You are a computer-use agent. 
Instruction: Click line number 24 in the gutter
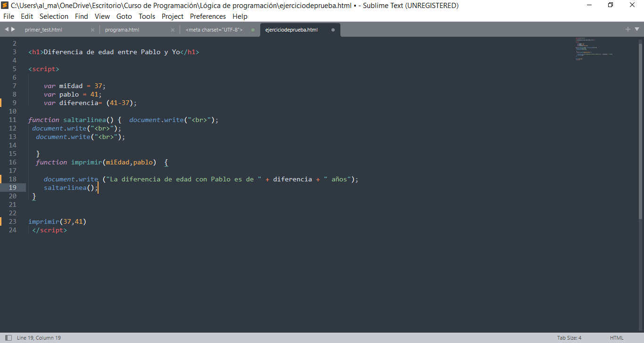pos(12,230)
